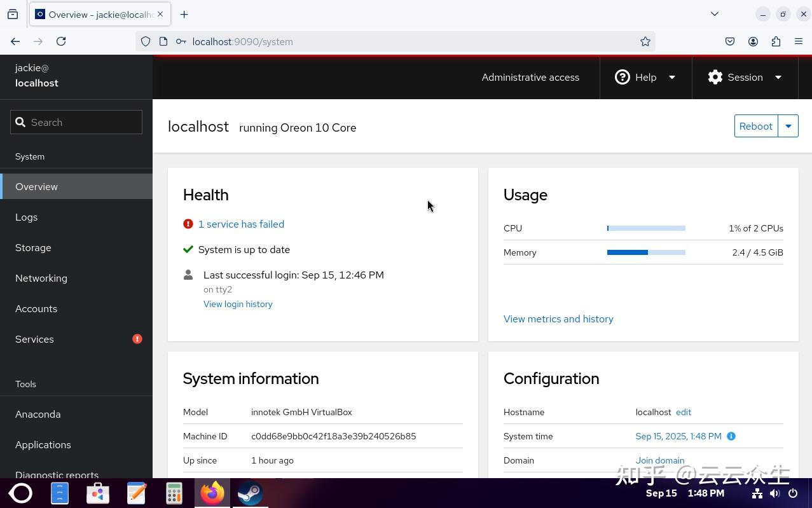
Task: List all tabs with the chevron
Action: pyautogui.click(x=715, y=14)
